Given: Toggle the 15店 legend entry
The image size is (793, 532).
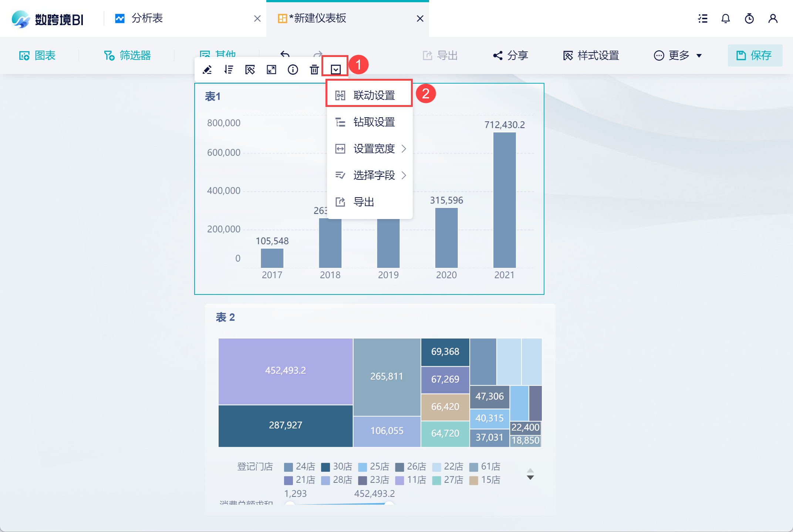Looking at the screenshot, I should coord(485,480).
